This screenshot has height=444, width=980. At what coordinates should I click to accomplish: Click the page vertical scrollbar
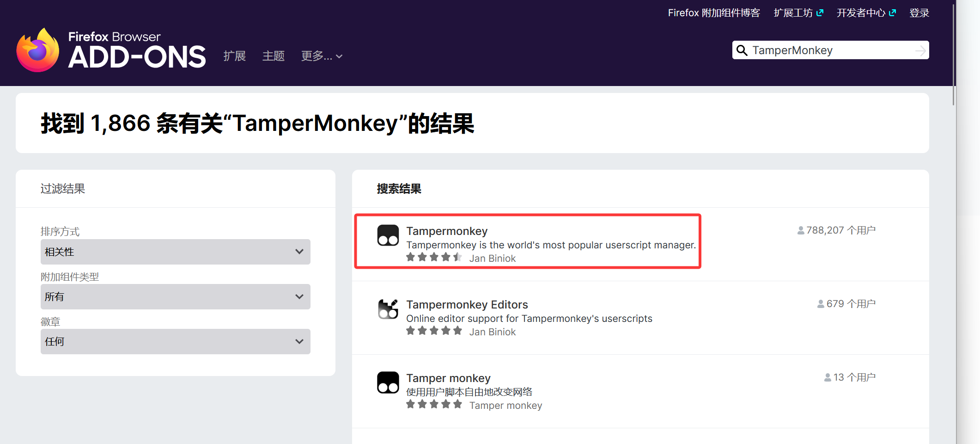[953, 54]
